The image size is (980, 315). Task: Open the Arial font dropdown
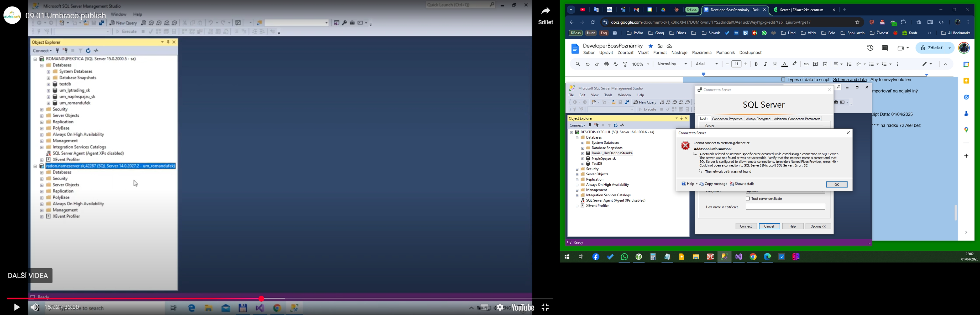707,64
